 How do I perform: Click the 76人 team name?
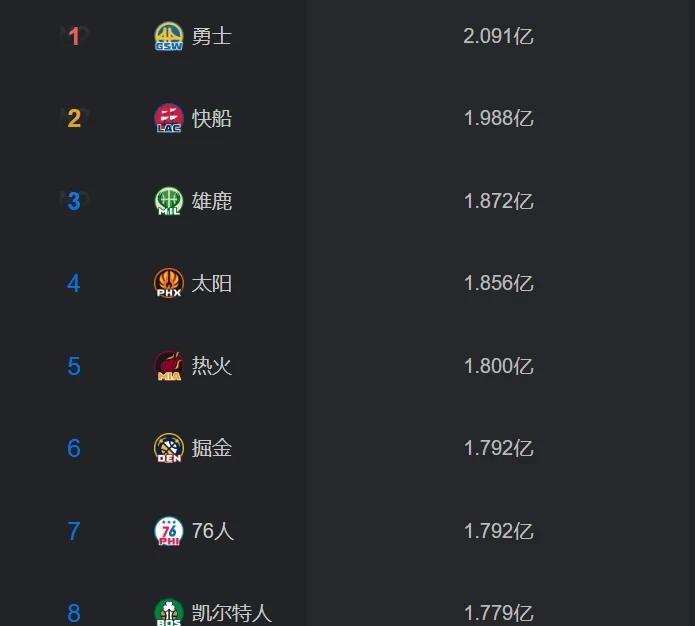coord(212,531)
